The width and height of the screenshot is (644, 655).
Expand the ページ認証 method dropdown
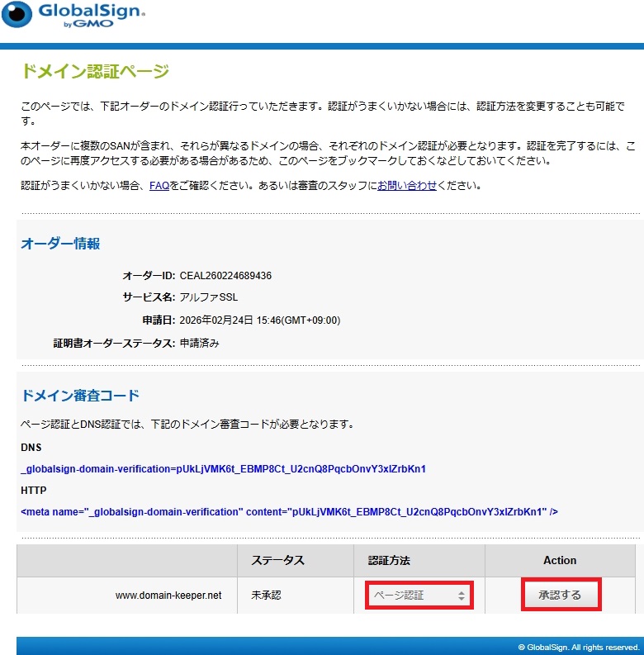(x=421, y=595)
